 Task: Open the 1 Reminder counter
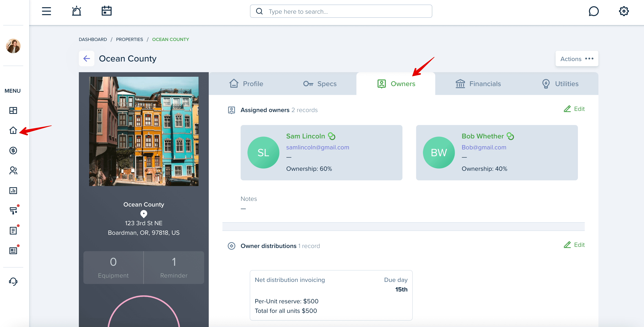pyautogui.click(x=174, y=268)
